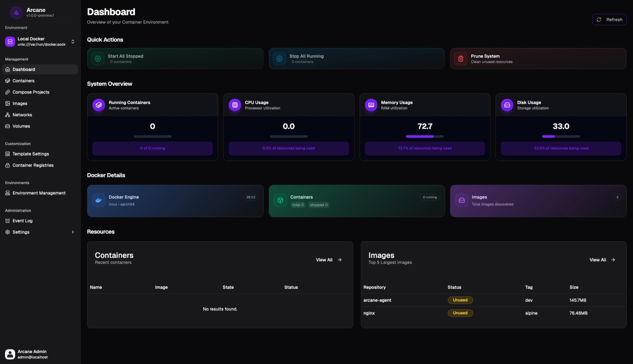The width and height of the screenshot is (633, 364).
Task: Open Template Settings
Action: tap(31, 154)
